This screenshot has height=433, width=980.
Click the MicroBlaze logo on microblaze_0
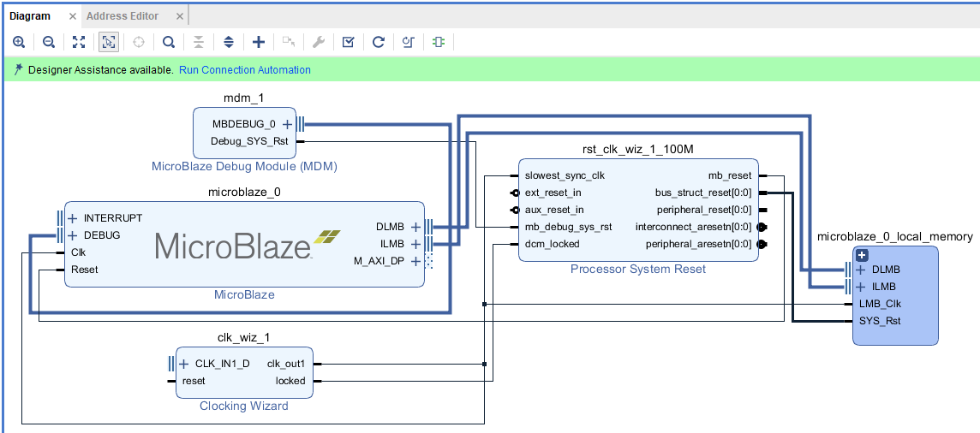(x=248, y=245)
